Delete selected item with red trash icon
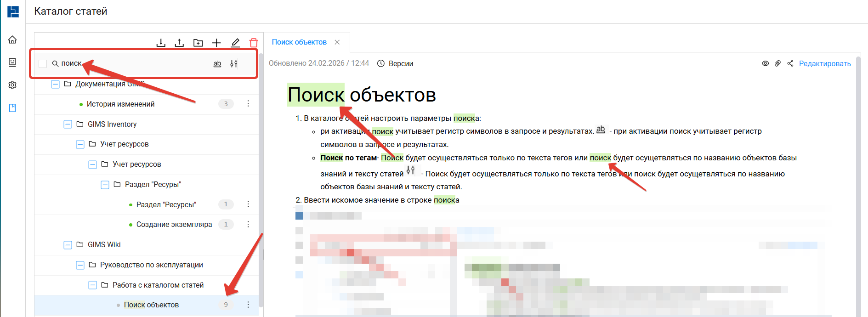868x317 pixels. click(254, 43)
